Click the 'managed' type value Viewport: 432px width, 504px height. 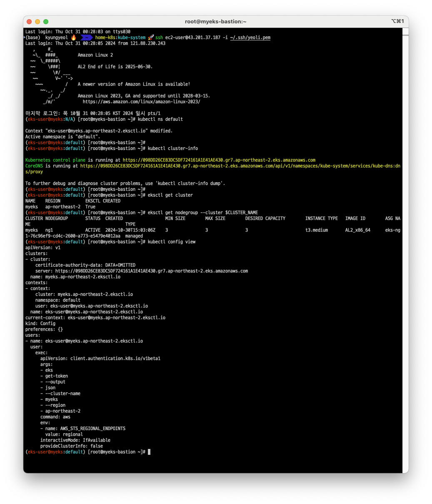[134, 236]
